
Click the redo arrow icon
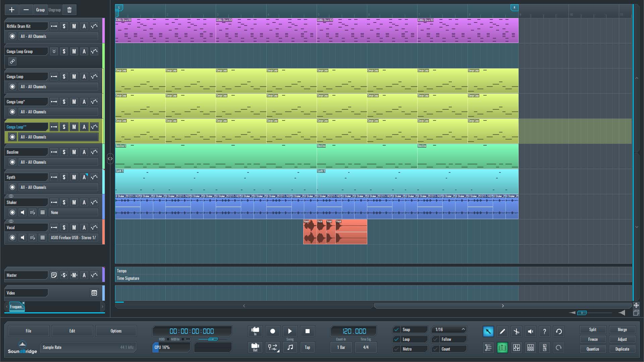(559, 348)
